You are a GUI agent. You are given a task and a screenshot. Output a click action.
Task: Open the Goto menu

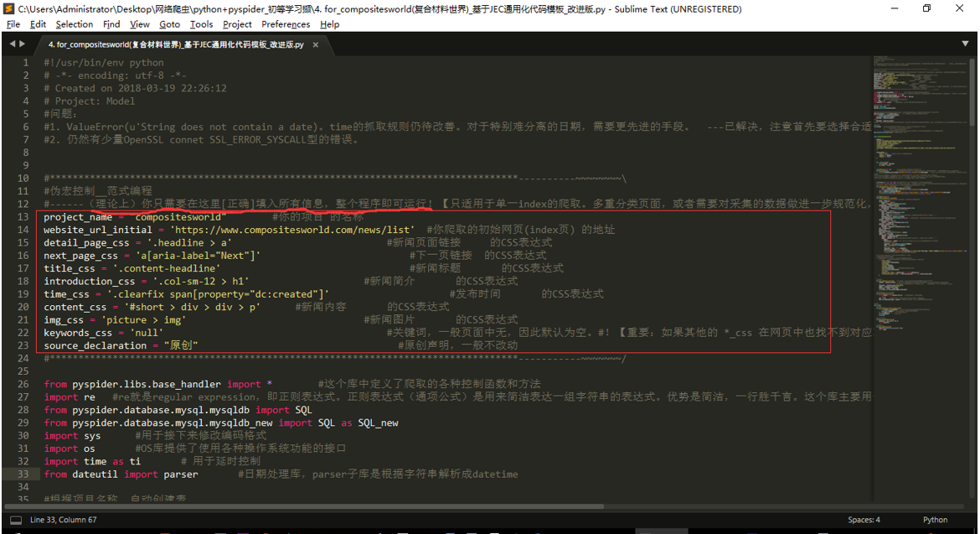click(x=169, y=24)
